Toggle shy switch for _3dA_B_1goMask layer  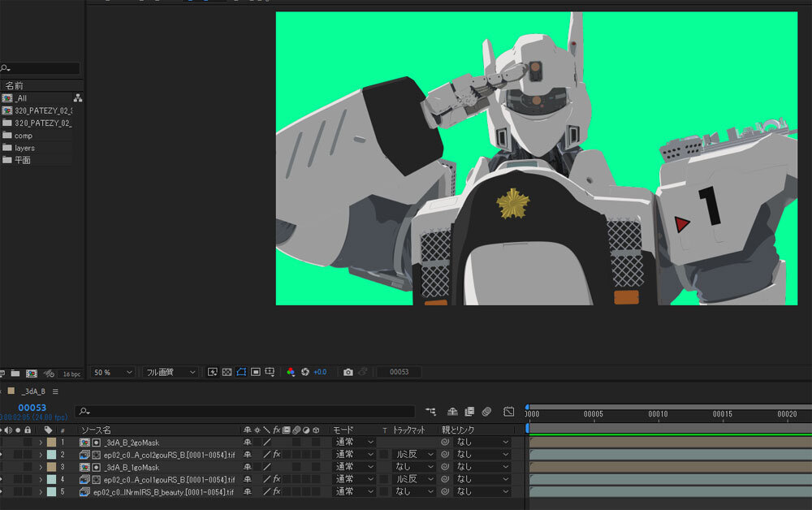click(248, 467)
